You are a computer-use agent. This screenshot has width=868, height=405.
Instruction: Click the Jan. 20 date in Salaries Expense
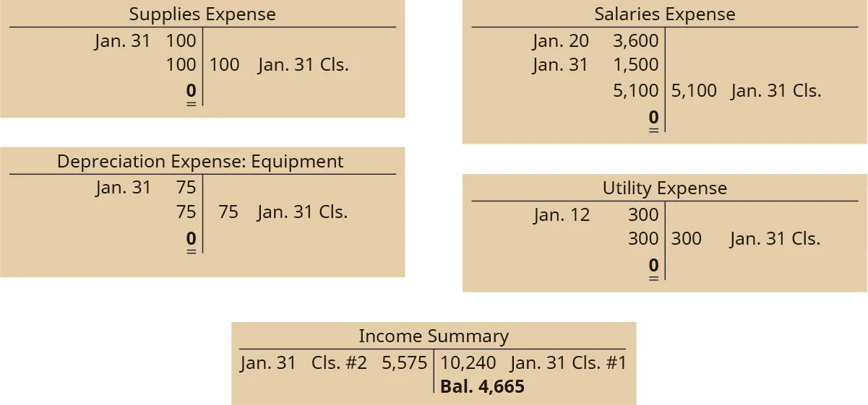(x=561, y=41)
